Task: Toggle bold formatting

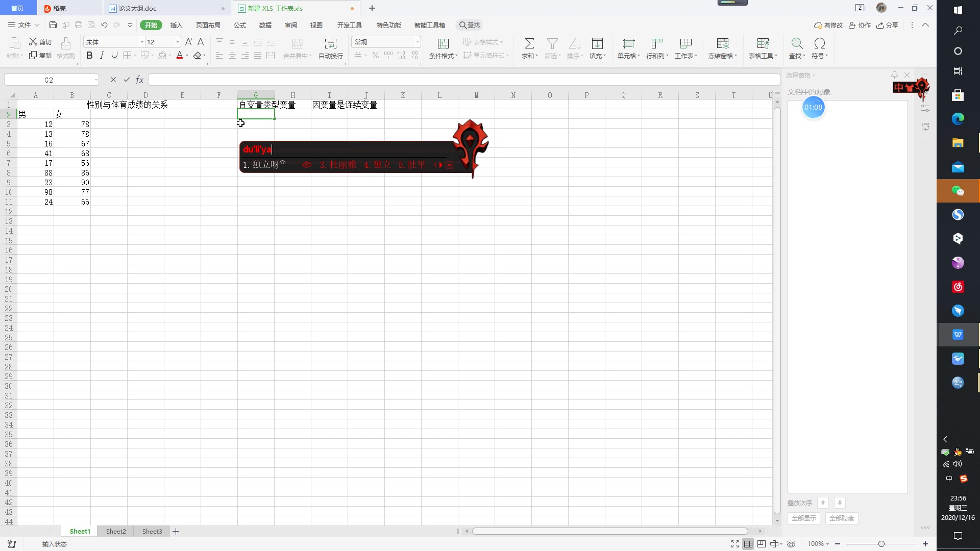Action: [x=89, y=56]
